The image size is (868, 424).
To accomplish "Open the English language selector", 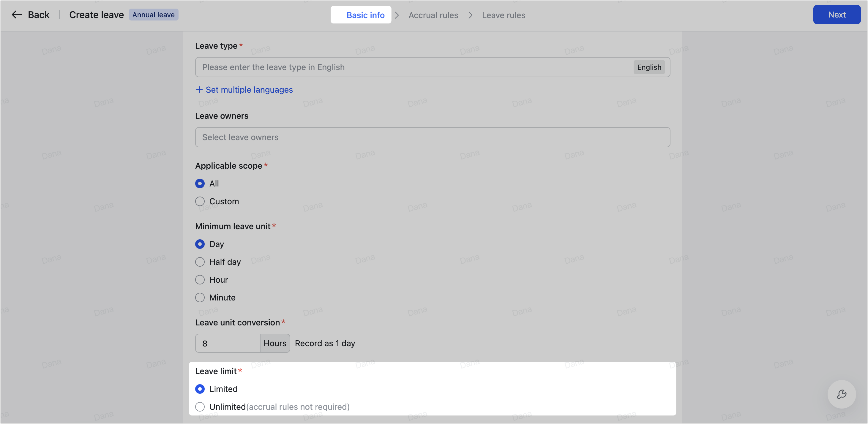I will (x=649, y=67).
